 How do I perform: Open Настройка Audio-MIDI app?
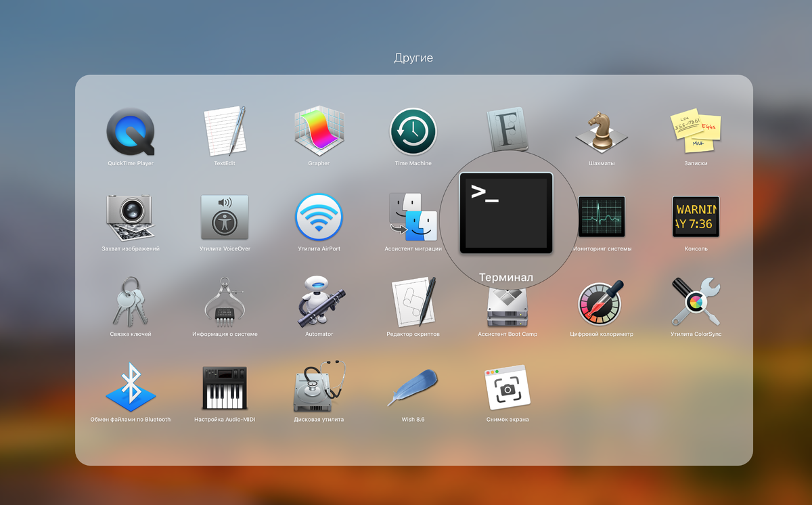(x=225, y=388)
